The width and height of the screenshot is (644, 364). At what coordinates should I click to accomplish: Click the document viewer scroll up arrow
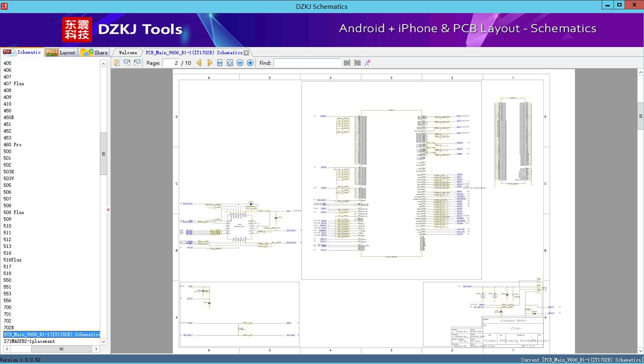click(x=641, y=72)
